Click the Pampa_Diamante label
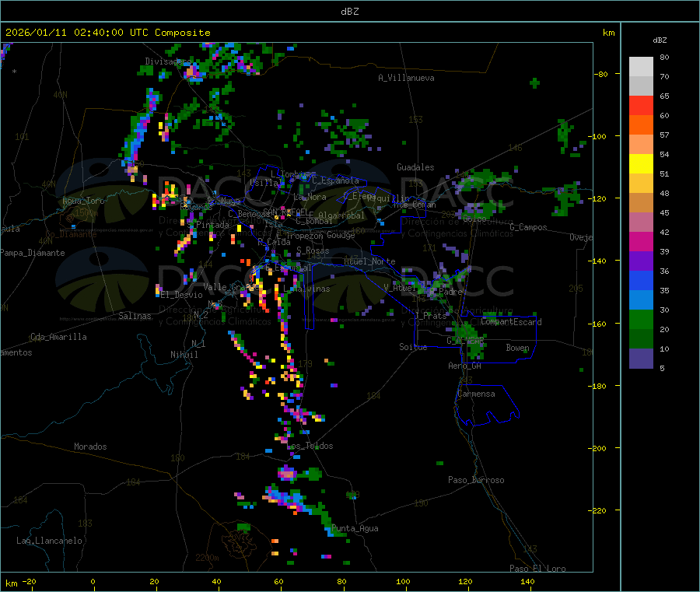 pyautogui.click(x=32, y=253)
